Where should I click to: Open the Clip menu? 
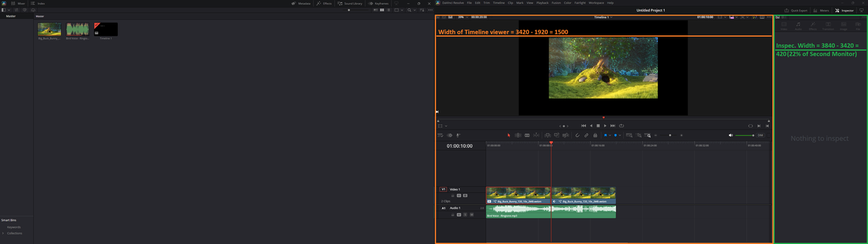click(x=511, y=3)
